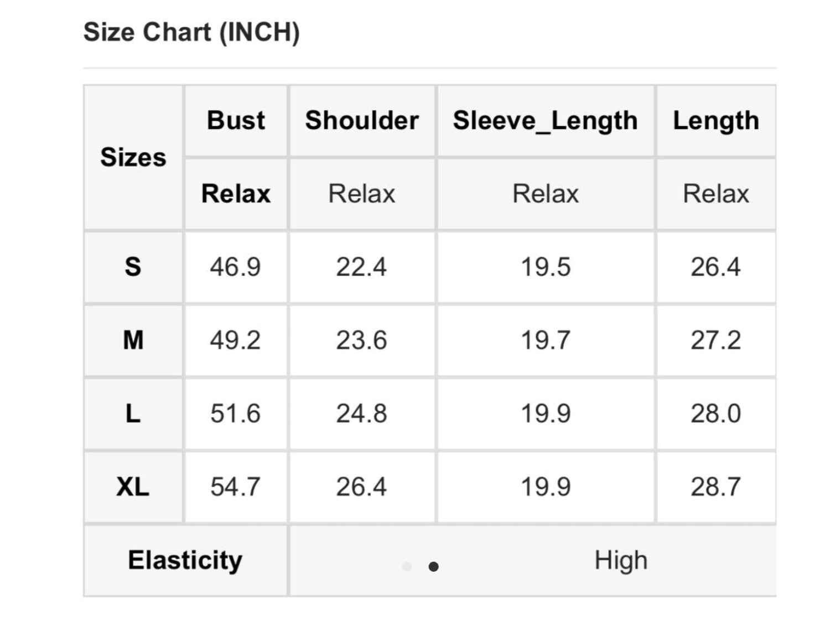Click the Size Chart (INCH) heading
Viewport: 840px width, 626px height.
pos(191,32)
